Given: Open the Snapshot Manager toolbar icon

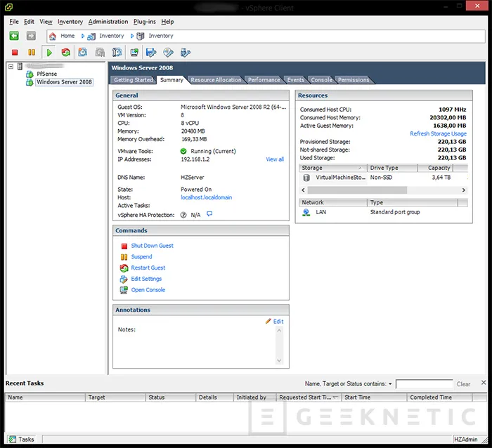Looking at the screenshot, I should 117,53.
